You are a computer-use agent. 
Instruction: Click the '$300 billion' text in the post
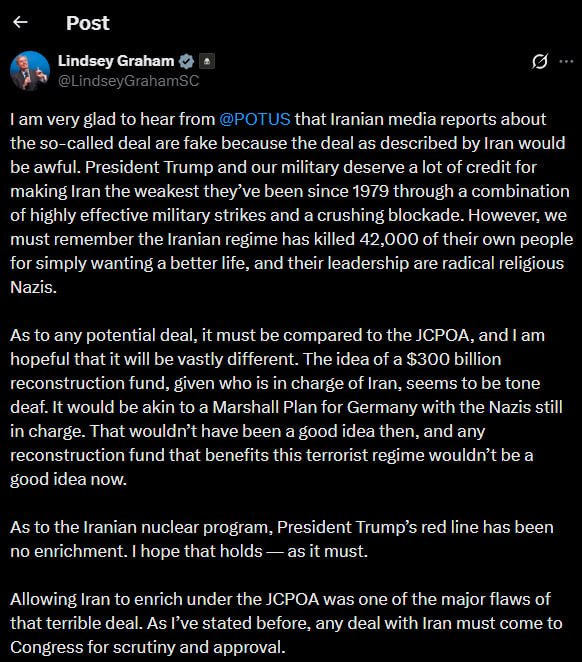coord(454,359)
